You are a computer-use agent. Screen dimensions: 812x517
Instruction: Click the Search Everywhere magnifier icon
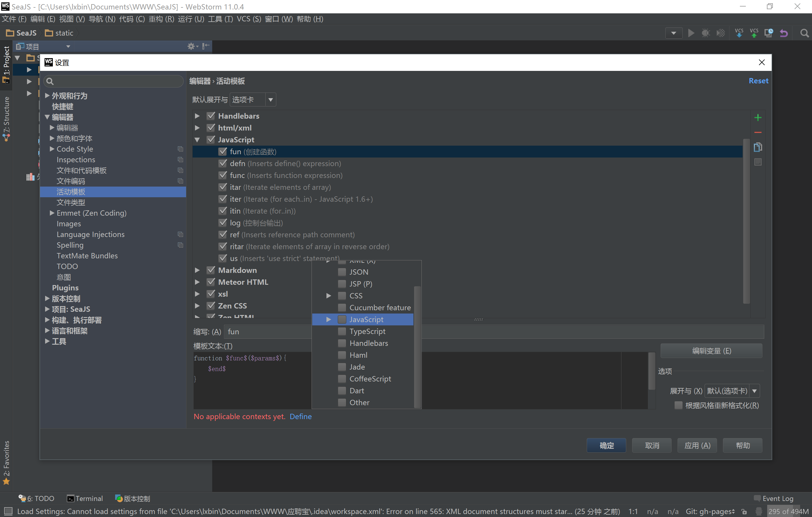click(x=804, y=33)
